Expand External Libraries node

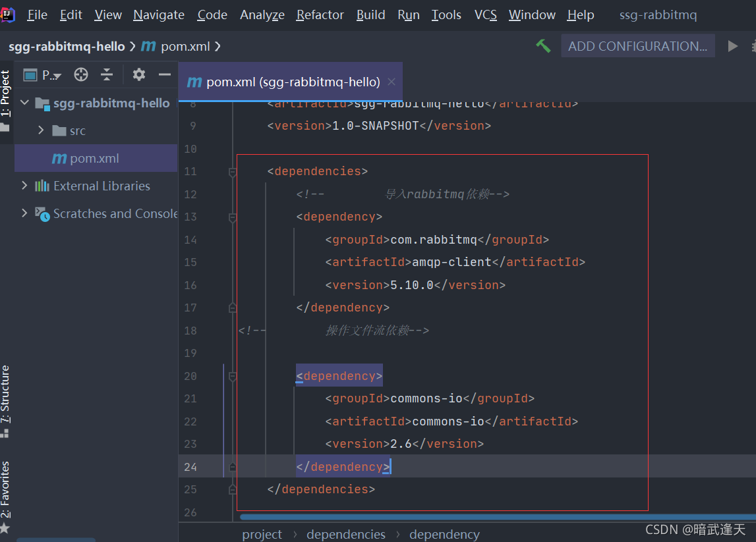[24, 186]
